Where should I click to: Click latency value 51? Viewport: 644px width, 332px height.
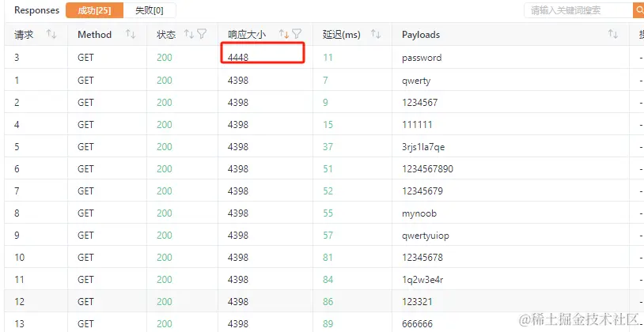coord(328,168)
